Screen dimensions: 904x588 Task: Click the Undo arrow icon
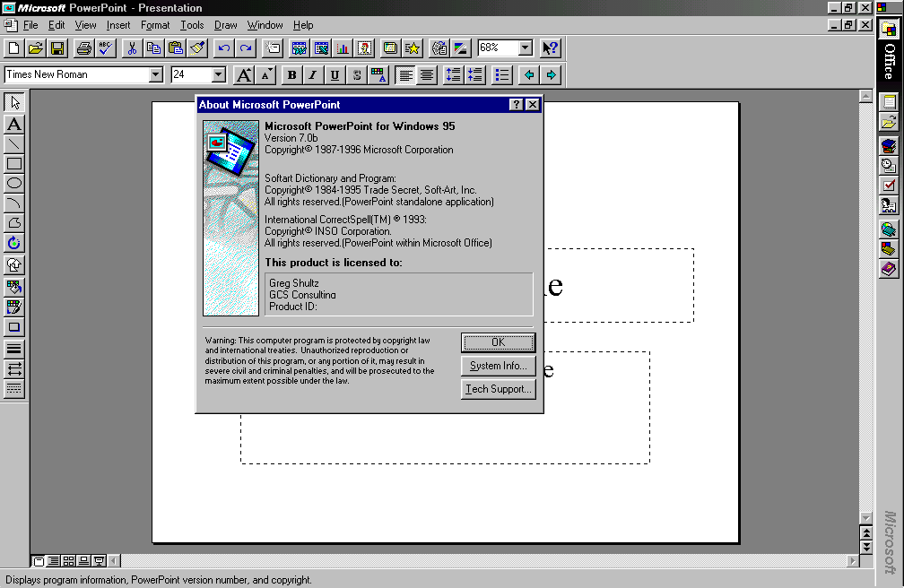[224, 48]
